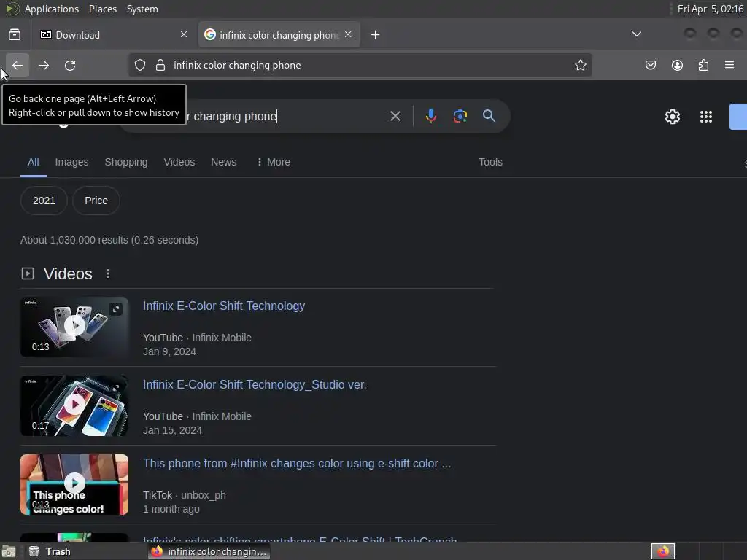
Task: Play the Studio ver. video thumbnail
Action: [x=74, y=405]
